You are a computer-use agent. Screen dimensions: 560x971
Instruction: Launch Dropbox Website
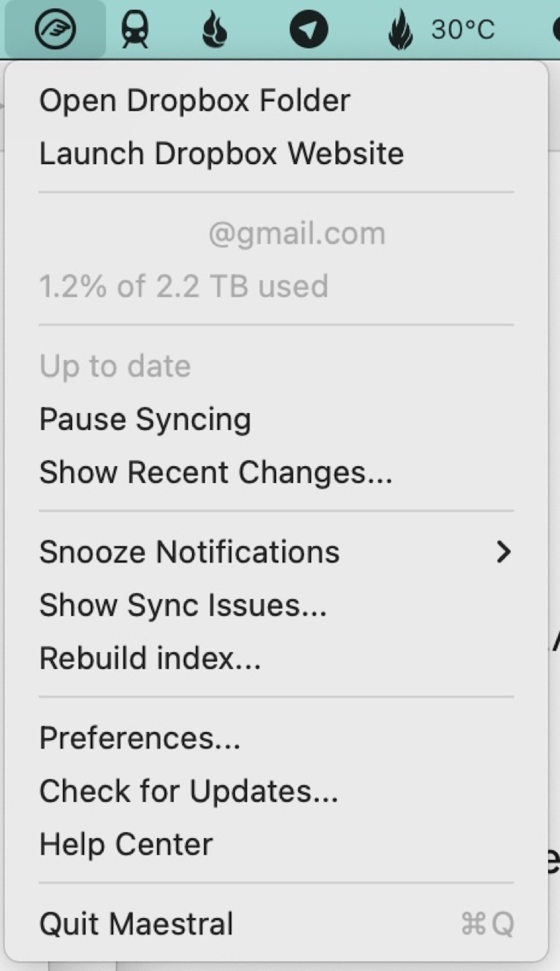(221, 153)
